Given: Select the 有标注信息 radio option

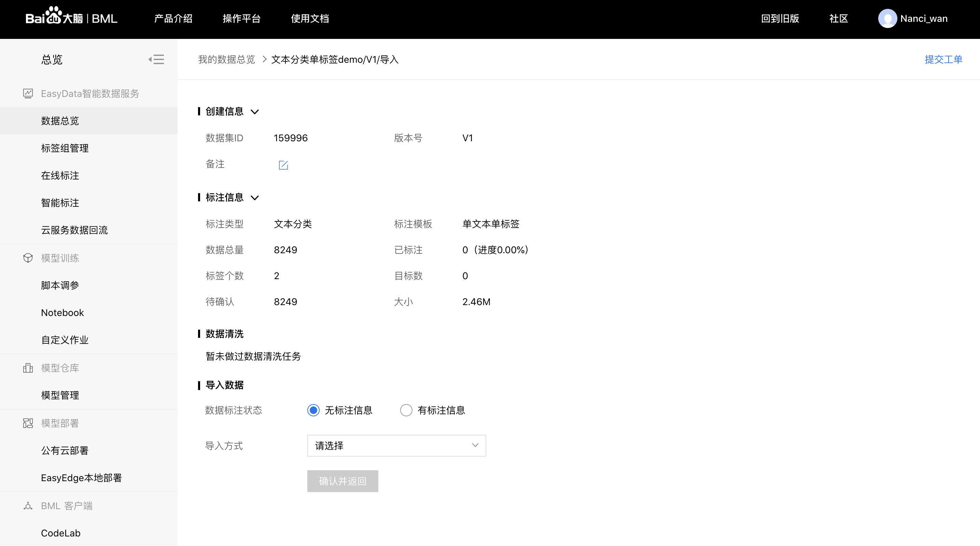Looking at the screenshot, I should pos(406,410).
